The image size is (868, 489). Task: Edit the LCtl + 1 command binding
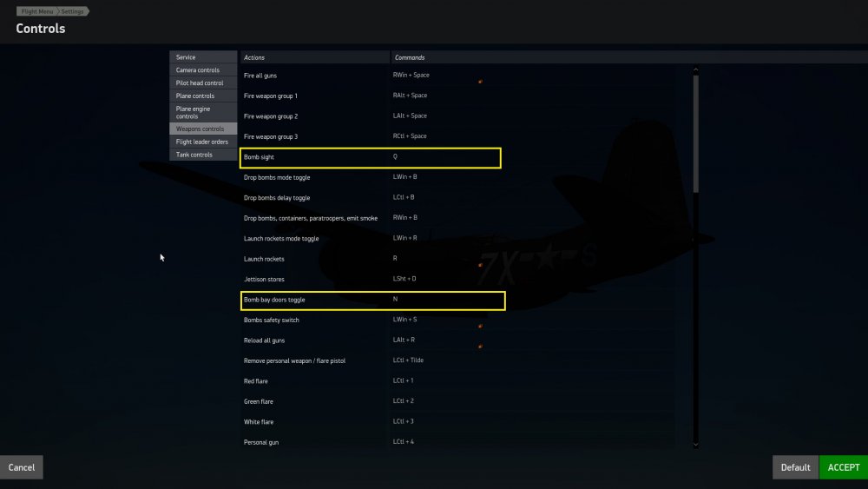click(x=404, y=380)
